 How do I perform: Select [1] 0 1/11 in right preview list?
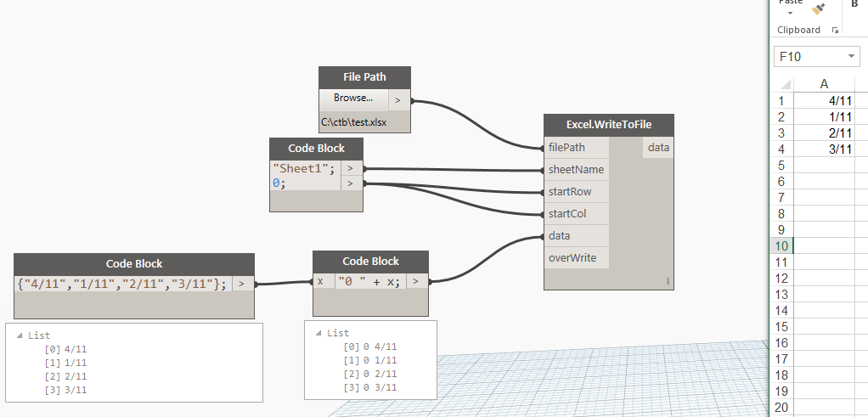point(369,360)
